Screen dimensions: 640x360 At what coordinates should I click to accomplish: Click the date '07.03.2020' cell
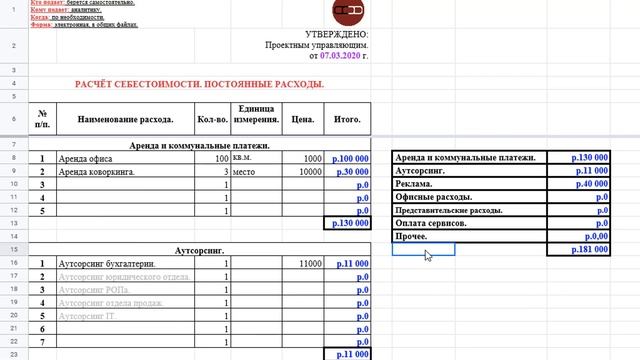tap(340, 56)
